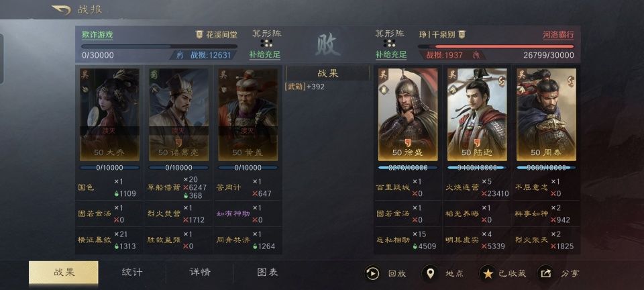
Task: Tap the red 26799/30000 troop bar
Action: coord(496,46)
